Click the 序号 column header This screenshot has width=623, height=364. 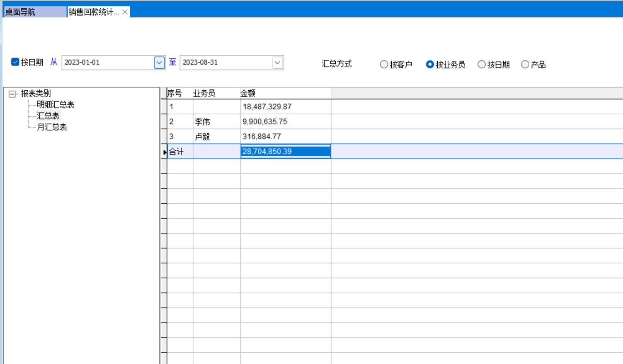175,94
